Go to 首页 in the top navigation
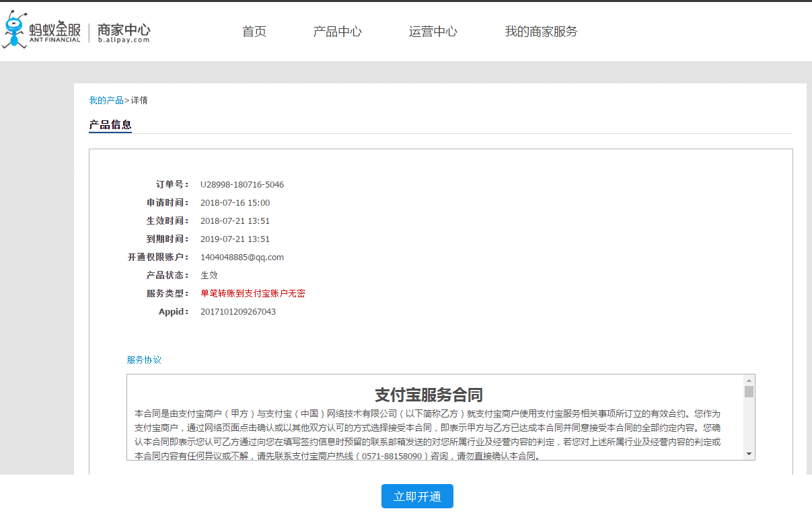812x513 pixels. pyautogui.click(x=254, y=32)
